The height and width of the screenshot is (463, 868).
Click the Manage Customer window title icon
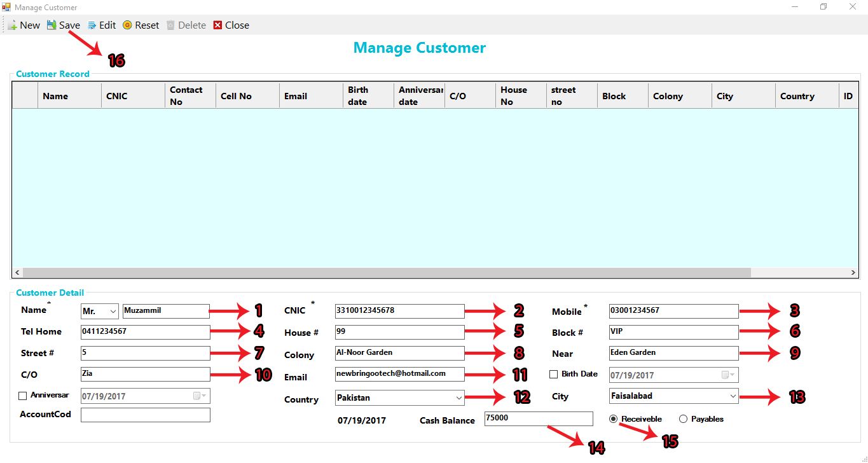[6, 7]
